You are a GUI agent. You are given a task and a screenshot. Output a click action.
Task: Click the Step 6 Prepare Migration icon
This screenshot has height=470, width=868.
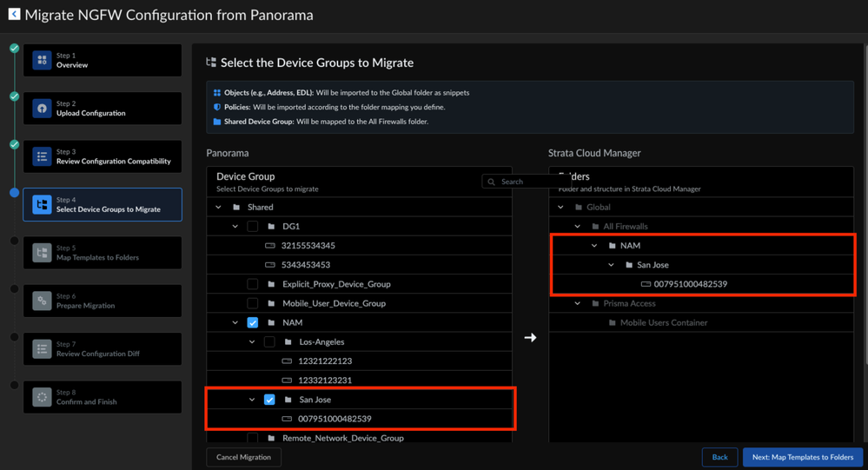coord(42,301)
